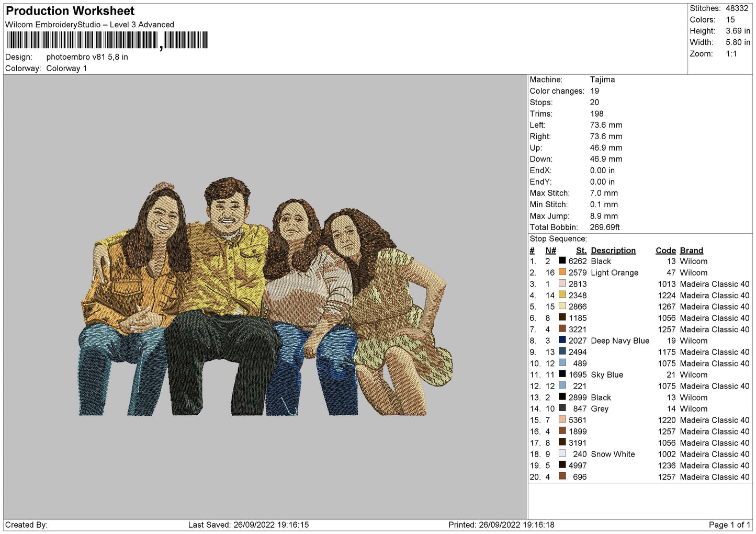
Task: Click the Deep Navy Blue swatch in row 8
Action: (x=562, y=340)
